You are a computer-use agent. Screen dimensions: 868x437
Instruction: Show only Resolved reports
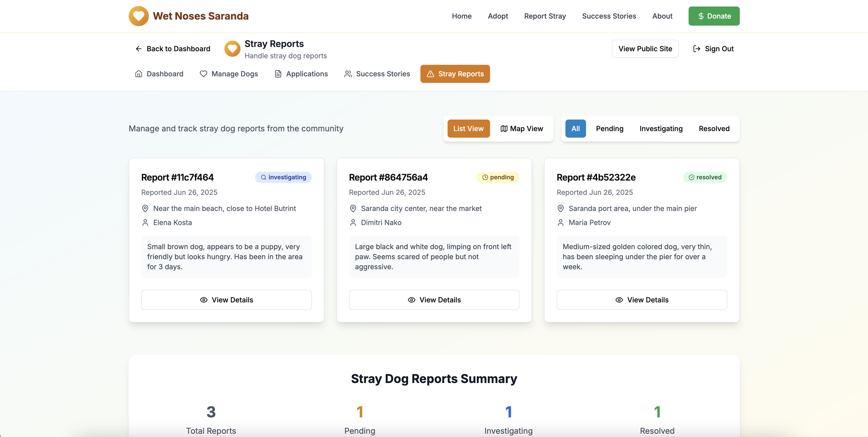[x=714, y=129]
